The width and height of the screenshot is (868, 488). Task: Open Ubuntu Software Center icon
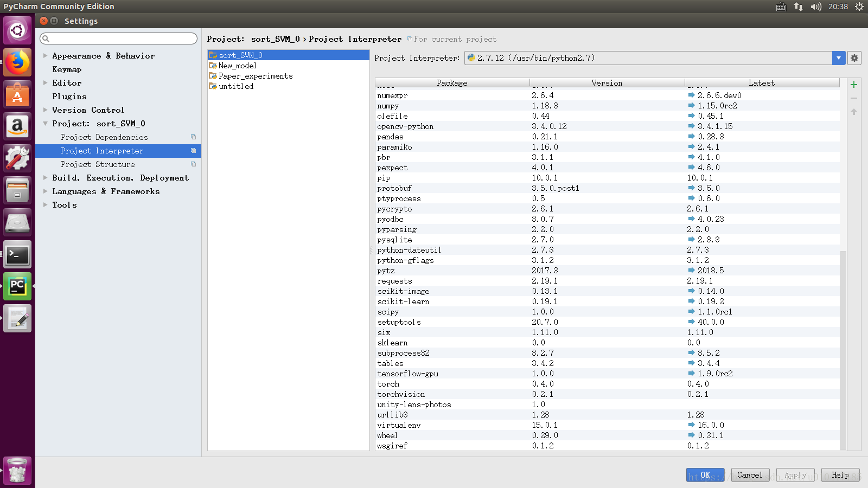pyautogui.click(x=17, y=94)
